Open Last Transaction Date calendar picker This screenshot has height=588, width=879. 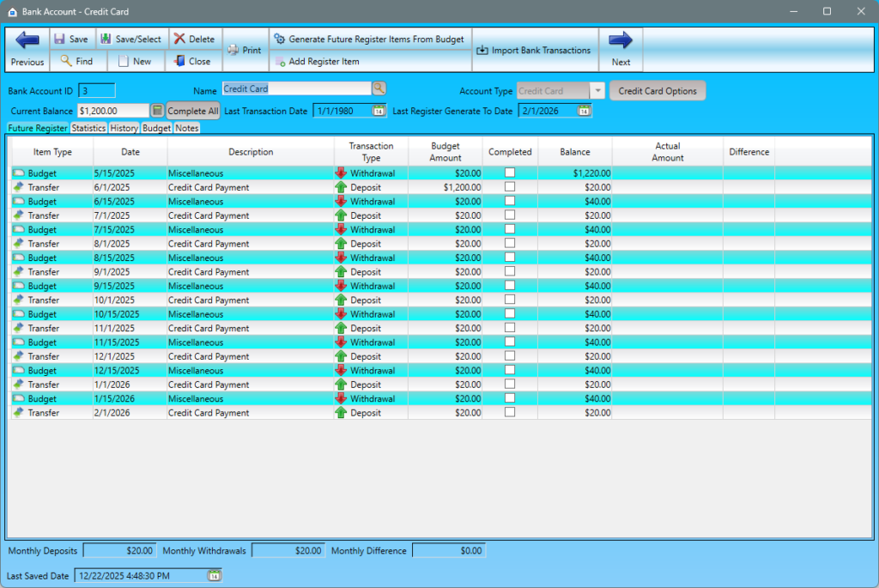[x=379, y=111]
